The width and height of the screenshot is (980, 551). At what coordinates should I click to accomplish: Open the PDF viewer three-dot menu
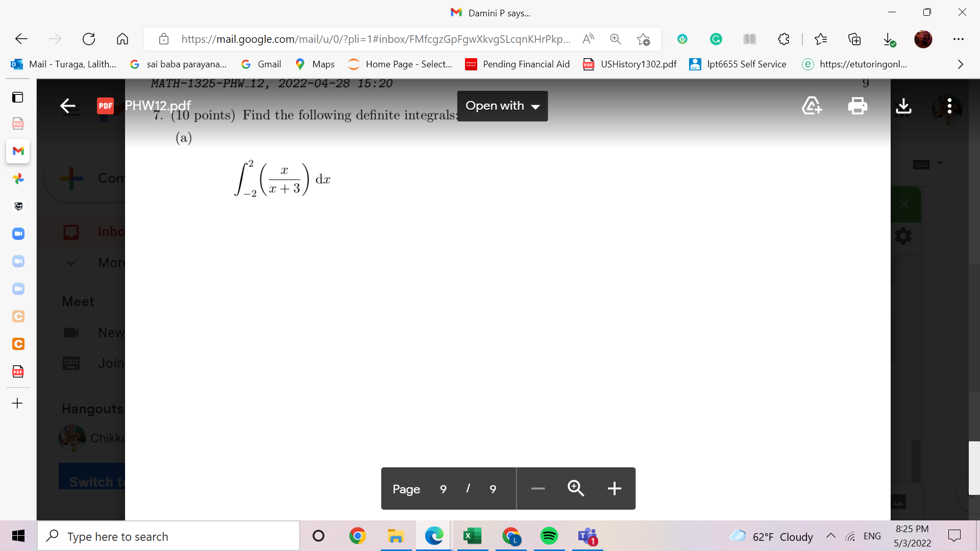[x=949, y=106]
